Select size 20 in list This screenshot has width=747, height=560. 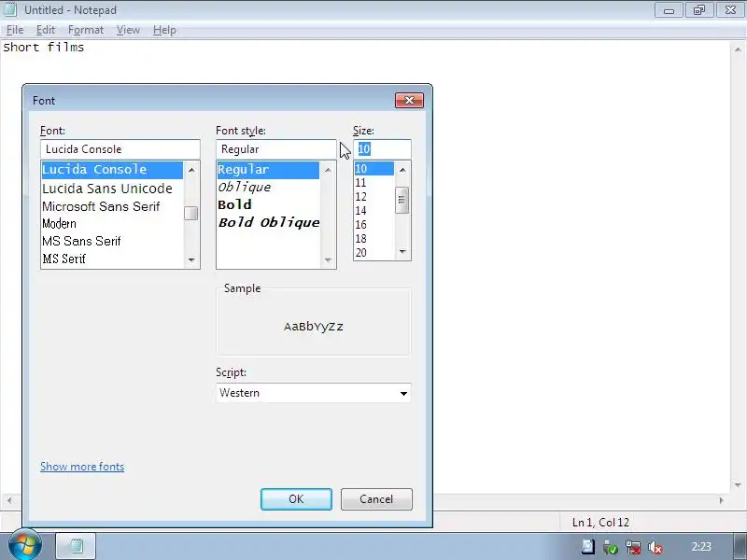374,252
